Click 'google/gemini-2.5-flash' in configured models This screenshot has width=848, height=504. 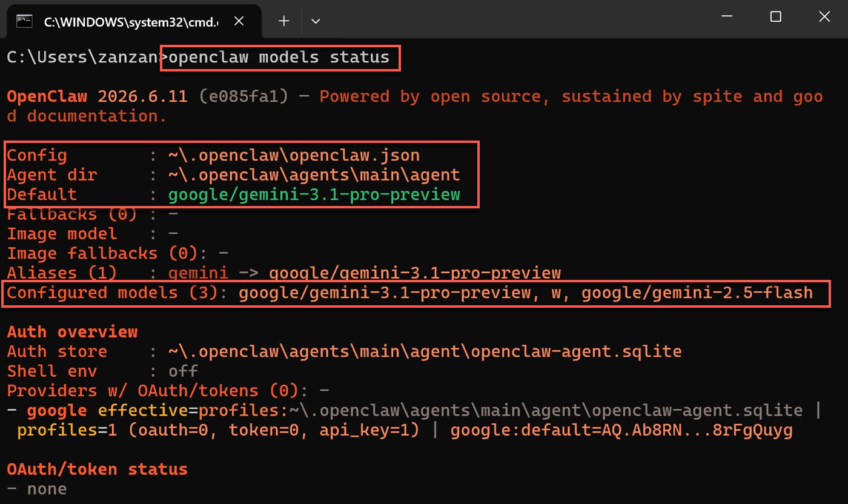pyautogui.click(x=697, y=293)
